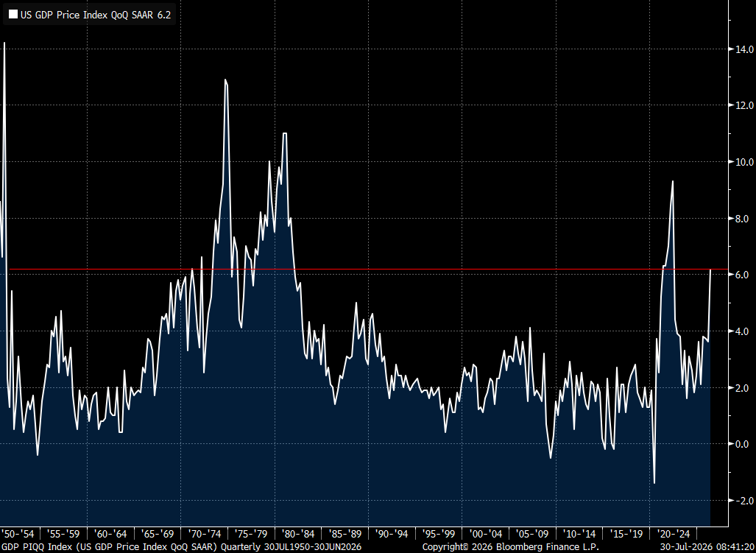Image resolution: width=756 pixels, height=553 pixels.
Task: Click the red horizontal reference line
Action: click(x=368, y=269)
